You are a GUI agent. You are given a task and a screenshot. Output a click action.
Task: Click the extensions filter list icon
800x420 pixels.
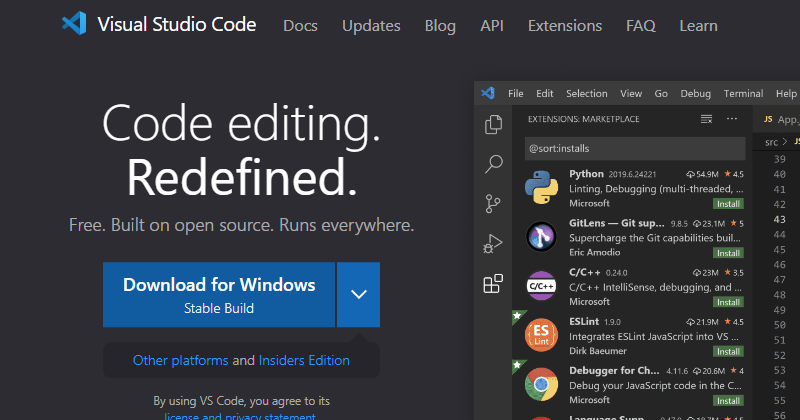point(706,119)
